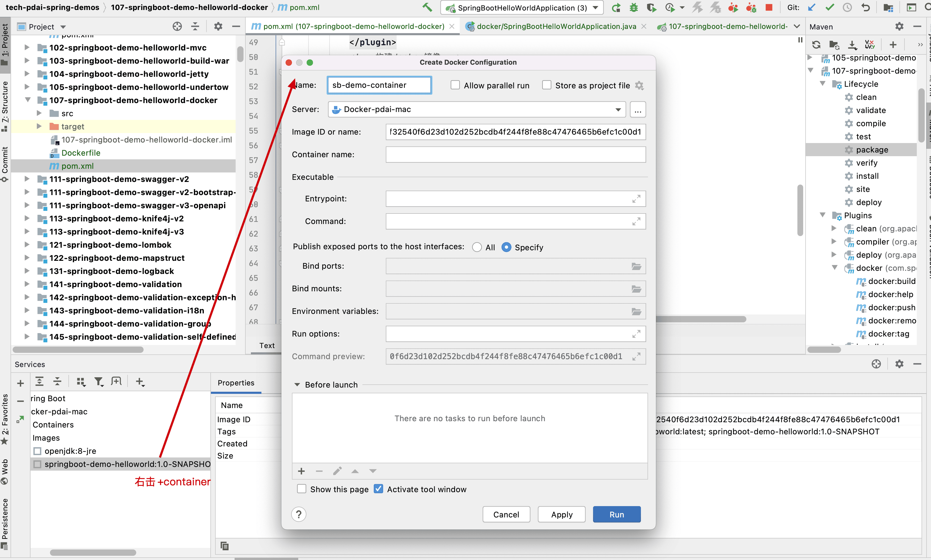
Task: Click Maven Reload All Projects icon
Action: (x=816, y=45)
